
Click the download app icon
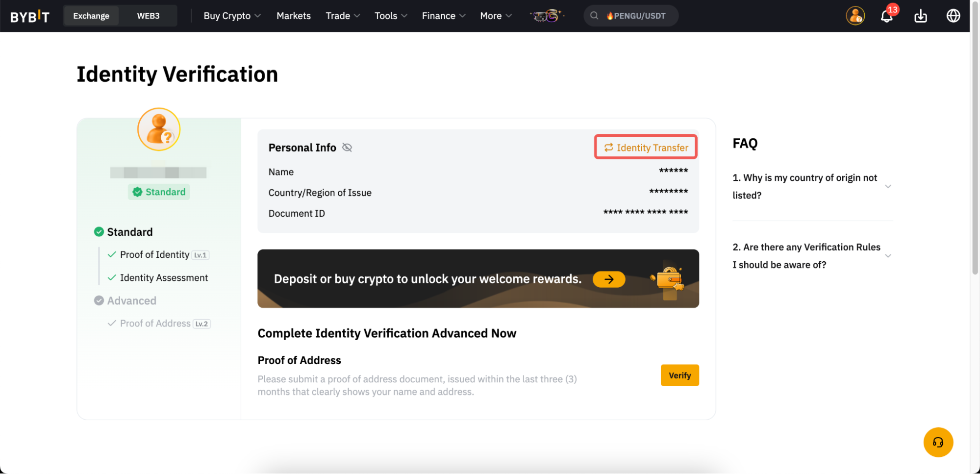[920, 16]
